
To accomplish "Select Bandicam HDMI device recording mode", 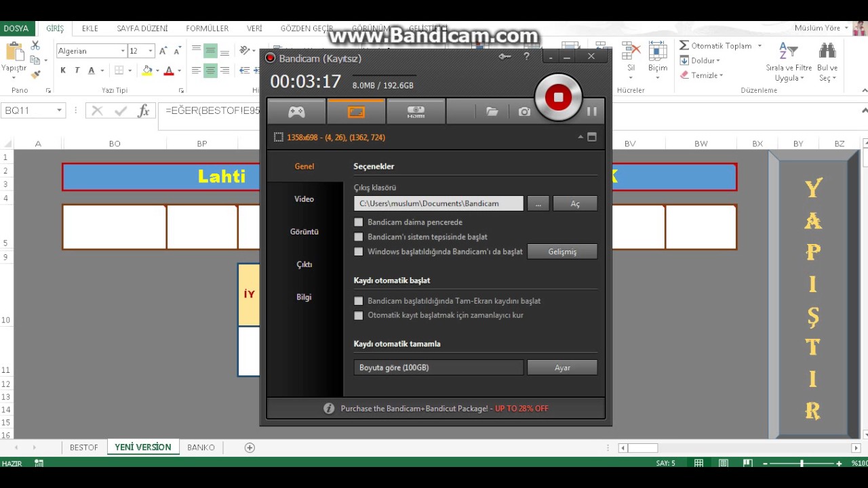I will point(416,112).
